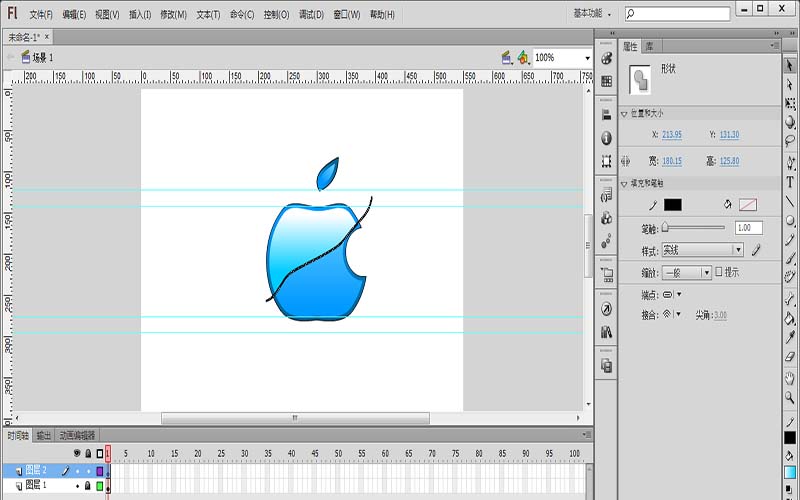Viewport: 800px width, 500px height.
Task: Click the Edit Symbols icon beside zoom
Action: (x=523, y=58)
